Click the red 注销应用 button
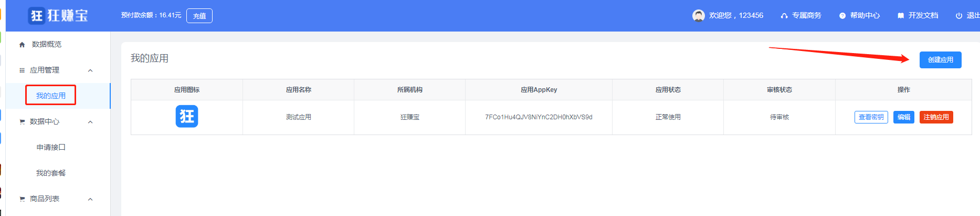The image size is (980, 216). 936,117
